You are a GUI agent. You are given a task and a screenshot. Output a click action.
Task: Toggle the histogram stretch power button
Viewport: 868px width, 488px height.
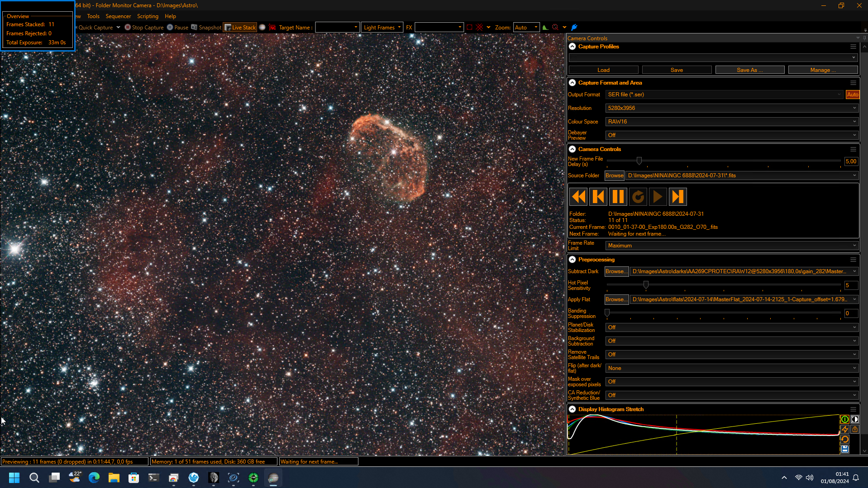pyautogui.click(x=844, y=419)
